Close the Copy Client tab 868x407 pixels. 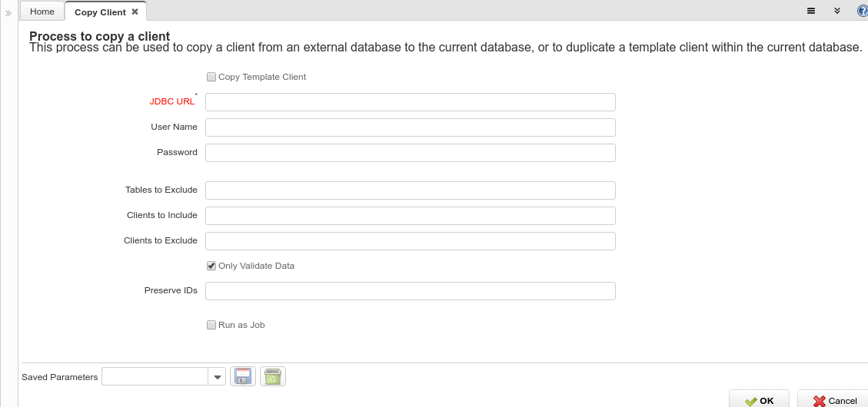(135, 12)
